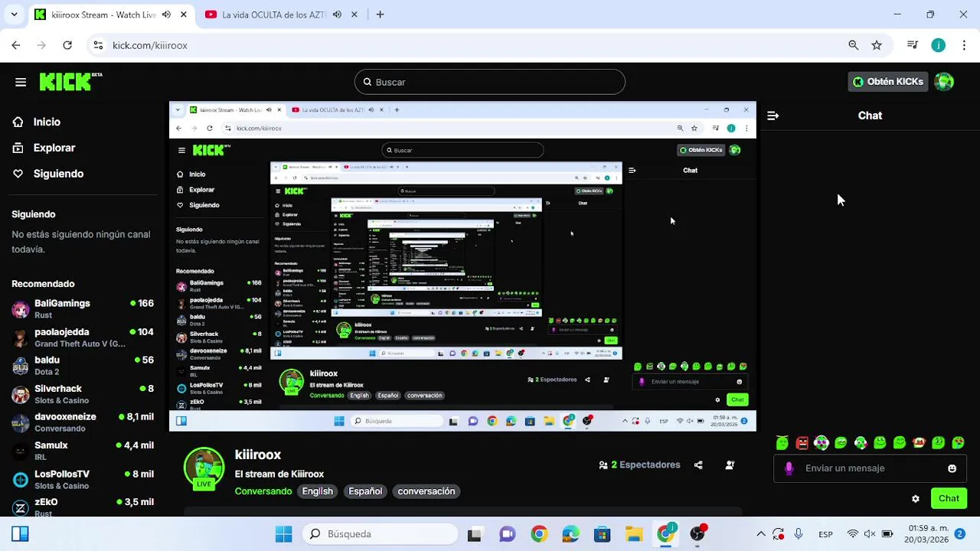Screen dimensions: 980x551
Task: Bookmark this page star icon
Action: point(877,45)
